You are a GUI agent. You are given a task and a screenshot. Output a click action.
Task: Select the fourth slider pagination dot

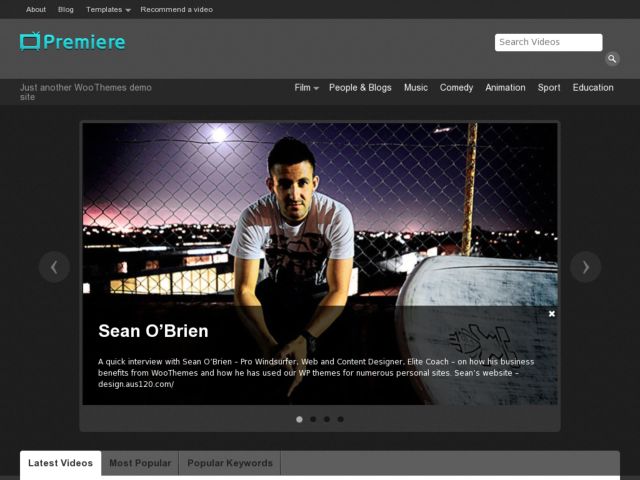340,419
